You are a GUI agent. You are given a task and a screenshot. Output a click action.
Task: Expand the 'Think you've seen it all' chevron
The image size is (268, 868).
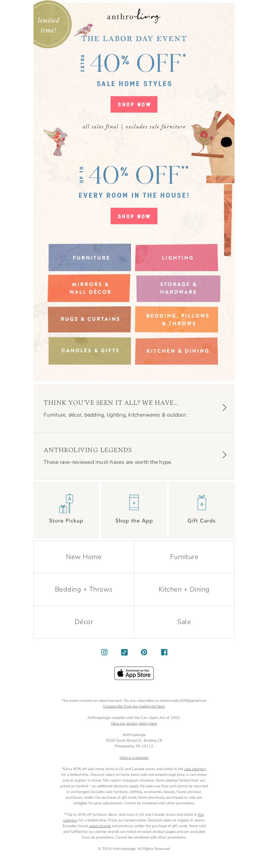pyautogui.click(x=224, y=408)
